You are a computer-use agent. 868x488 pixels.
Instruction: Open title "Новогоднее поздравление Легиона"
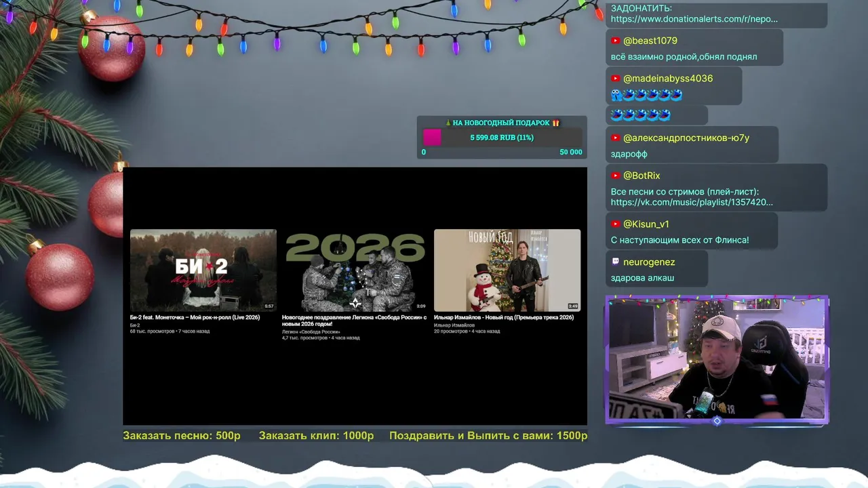point(354,320)
